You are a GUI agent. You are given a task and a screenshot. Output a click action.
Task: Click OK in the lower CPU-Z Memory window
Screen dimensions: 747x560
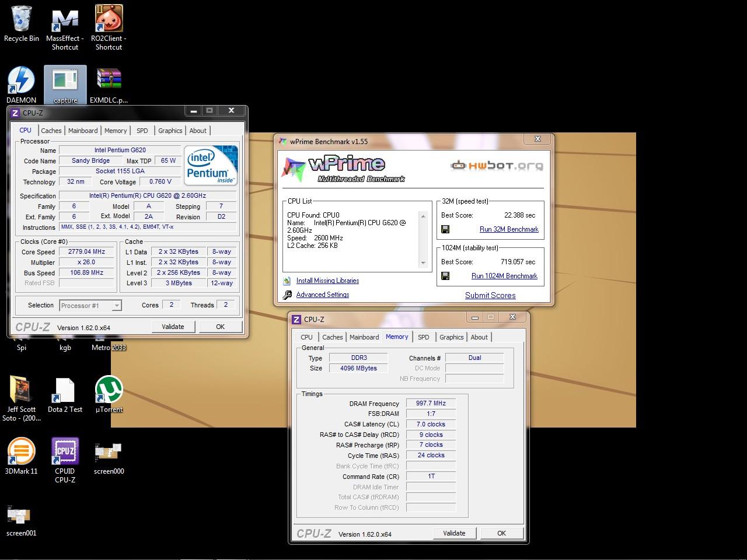click(501, 533)
